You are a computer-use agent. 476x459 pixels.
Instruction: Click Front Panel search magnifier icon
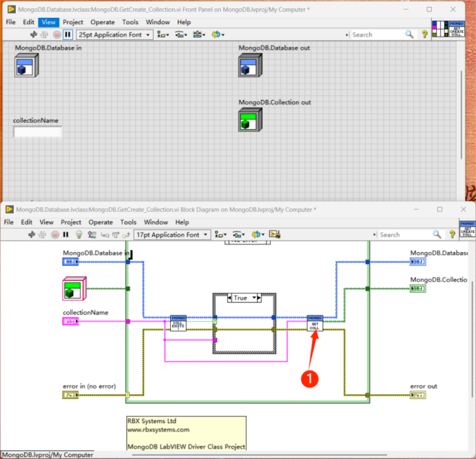point(409,34)
